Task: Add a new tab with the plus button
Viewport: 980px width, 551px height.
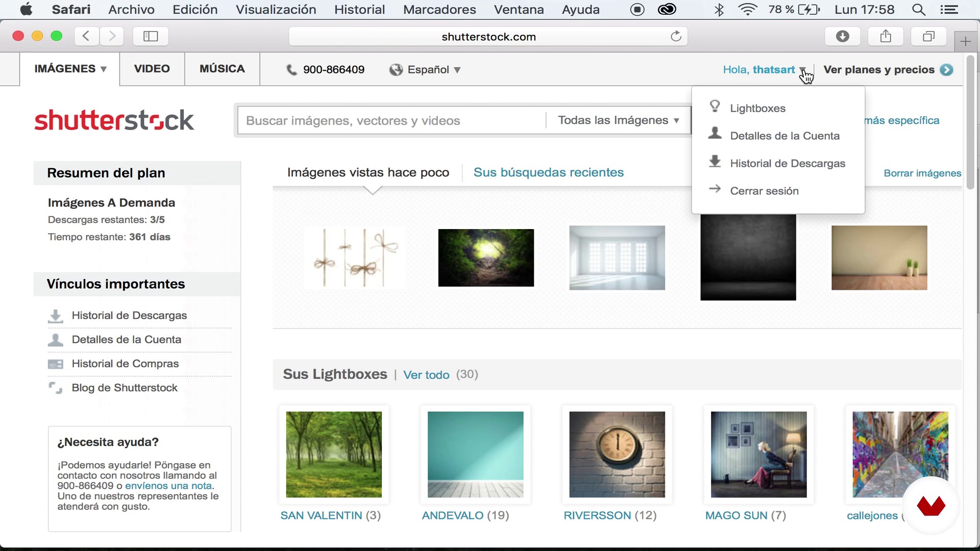Action: click(x=965, y=41)
